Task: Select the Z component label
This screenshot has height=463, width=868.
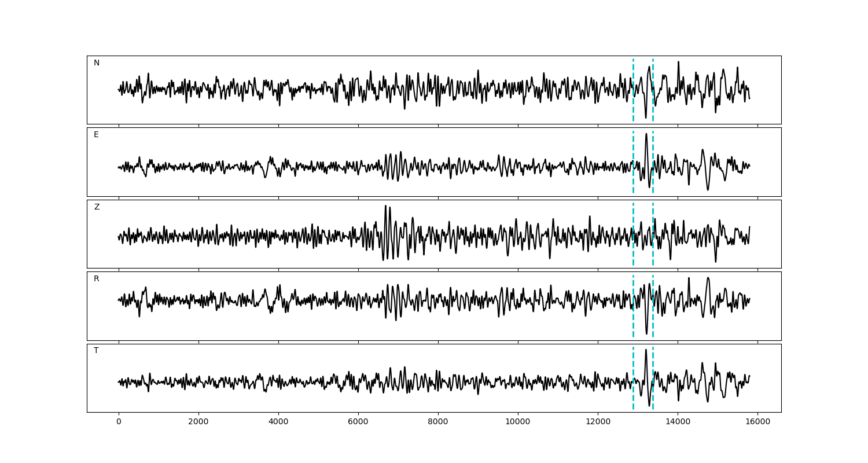Action: 97,207
